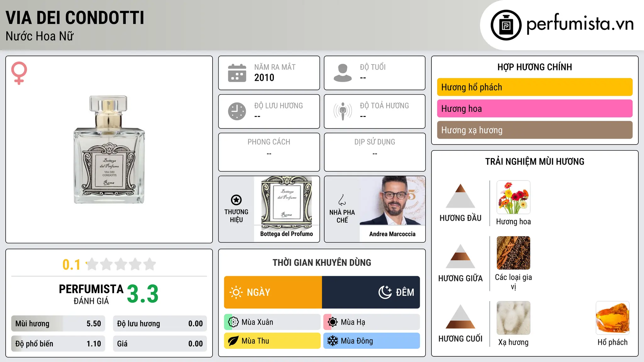644x362 pixels.
Task: Click the yellow Hương hổ phách accord bar
Action: (535, 87)
